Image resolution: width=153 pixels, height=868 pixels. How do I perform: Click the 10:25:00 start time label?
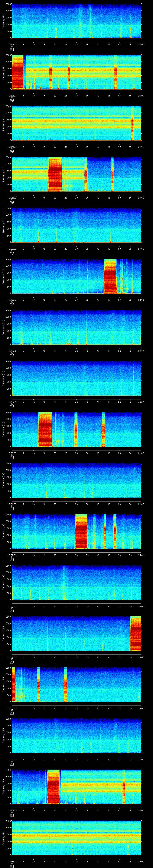12,197
